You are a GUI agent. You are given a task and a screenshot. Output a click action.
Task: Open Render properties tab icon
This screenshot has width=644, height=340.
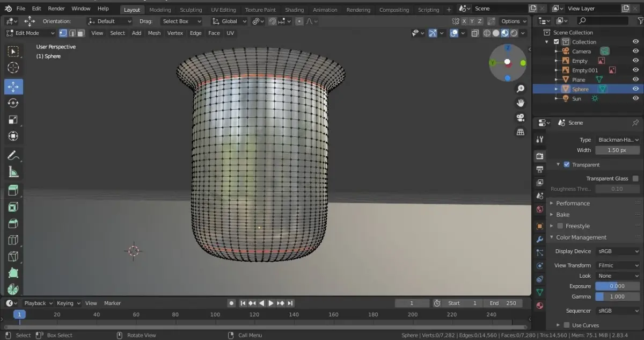540,156
